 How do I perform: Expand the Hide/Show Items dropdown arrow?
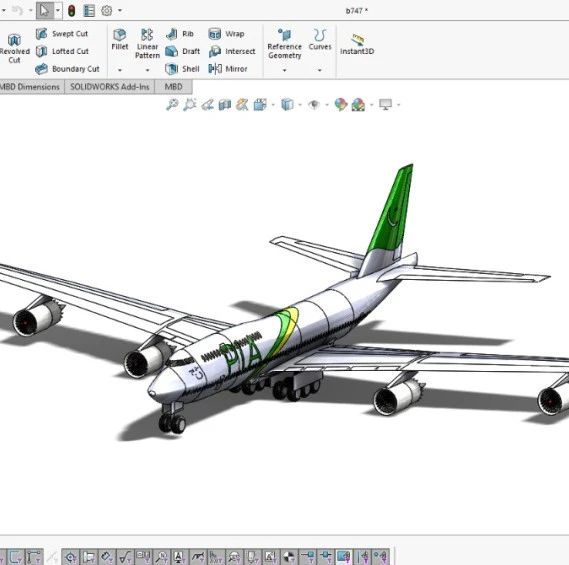click(327, 105)
